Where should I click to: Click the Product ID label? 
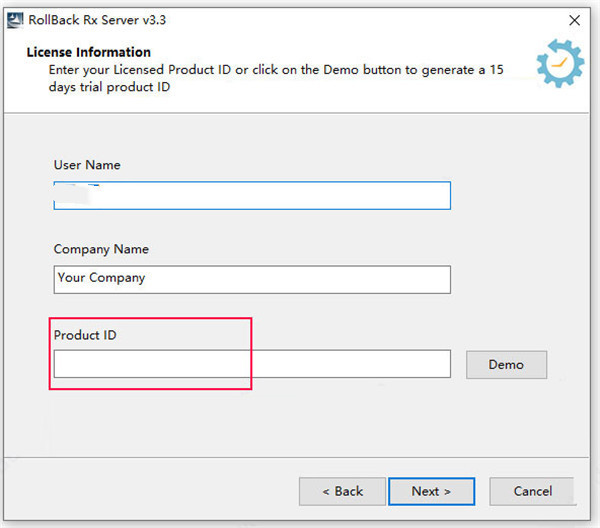click(x=85, y=335)
